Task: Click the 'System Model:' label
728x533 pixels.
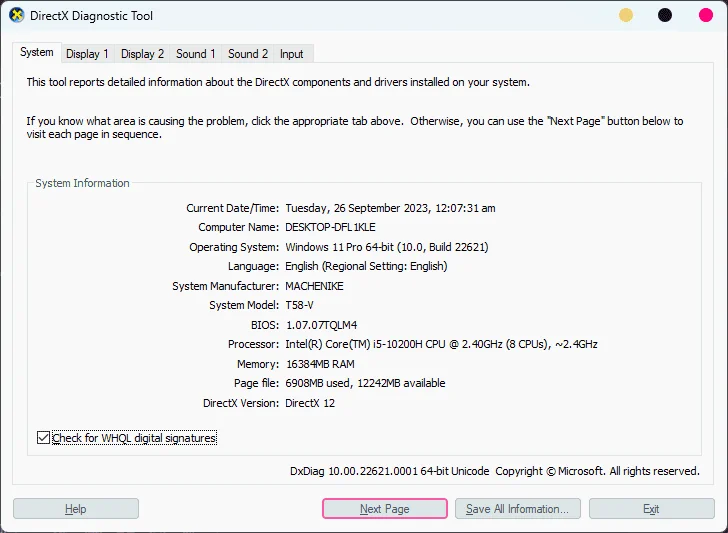Action: point(244,305)
